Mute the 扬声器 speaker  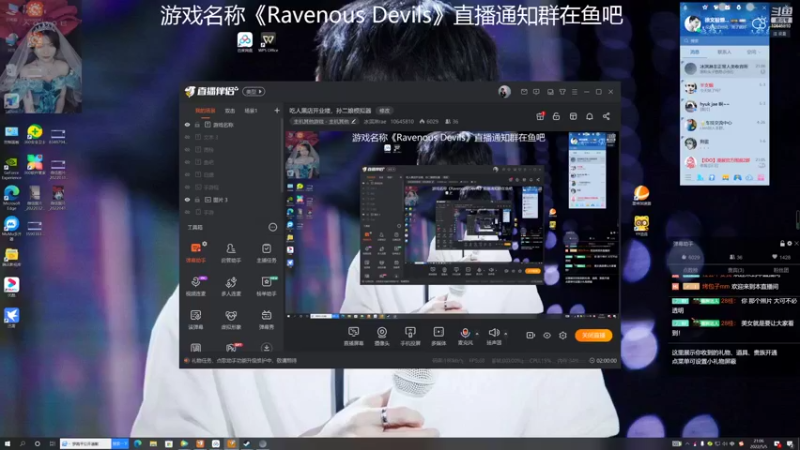(493, 335)
